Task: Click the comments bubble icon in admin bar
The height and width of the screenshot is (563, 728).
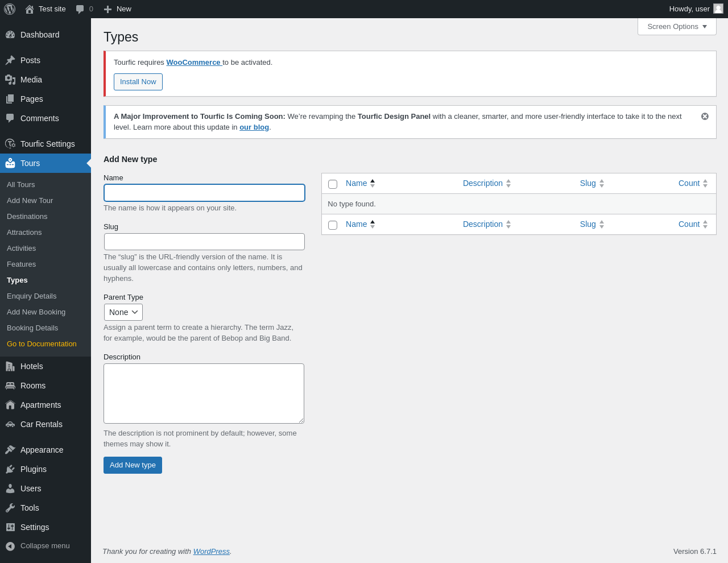Action: pos(80,9)
